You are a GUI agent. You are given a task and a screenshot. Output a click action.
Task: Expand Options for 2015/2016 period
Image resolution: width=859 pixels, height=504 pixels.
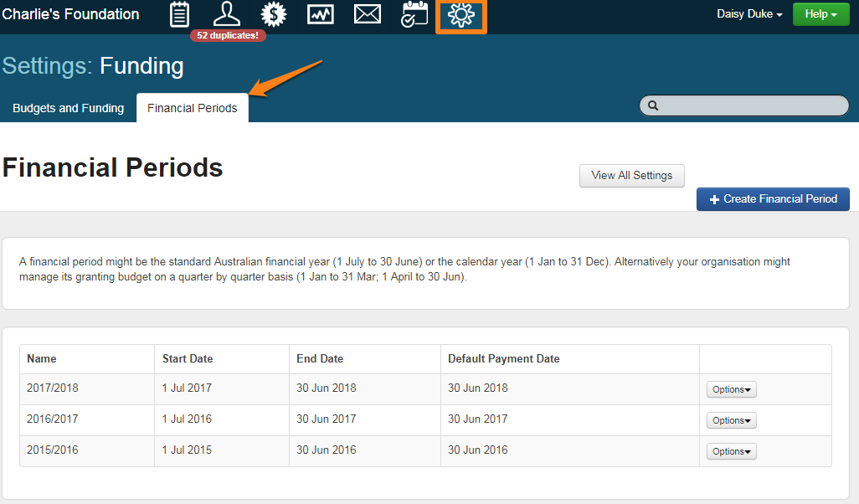731,451
